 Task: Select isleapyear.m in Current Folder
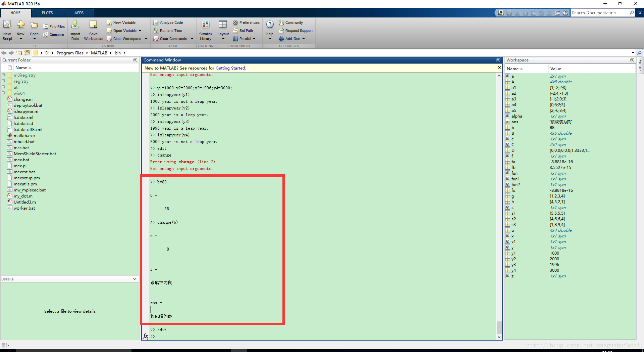[x=26, y=112]
